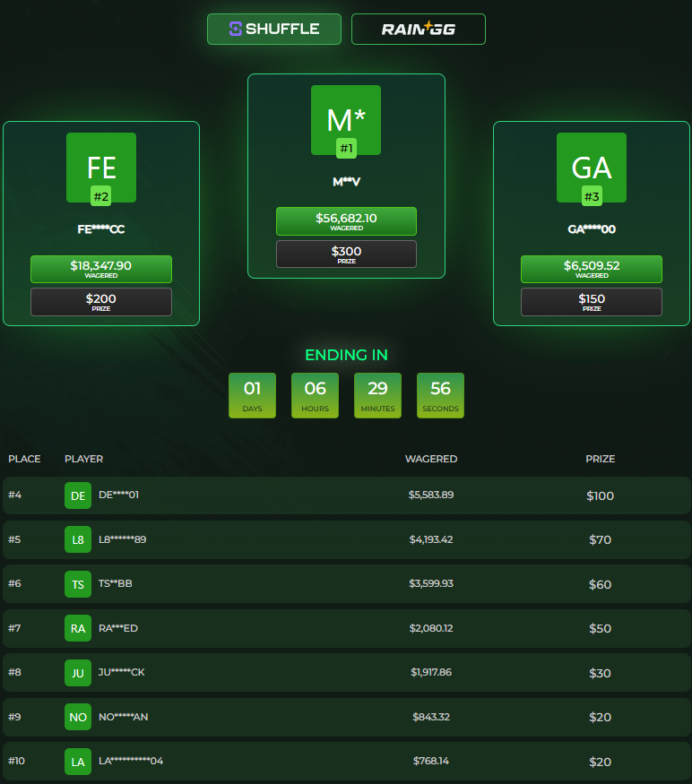
Task: Click wagered amount $4,193.42
Action: (431, 539)
